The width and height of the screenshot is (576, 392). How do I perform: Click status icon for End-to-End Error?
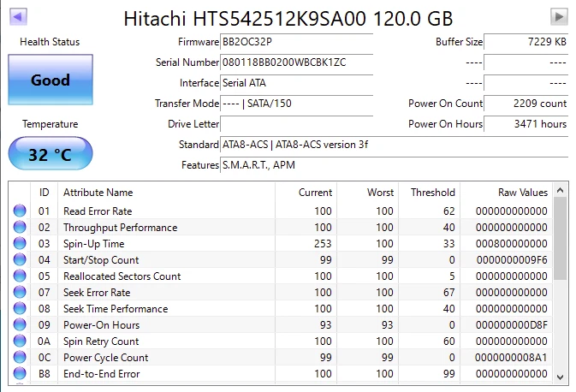(x=20, y=374)
